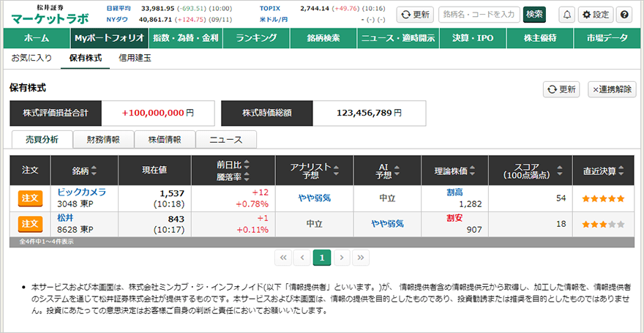Screen dimensions: 644x333
Task: Open the 決算・IPO menu
Action: click(x=473, y=38)
